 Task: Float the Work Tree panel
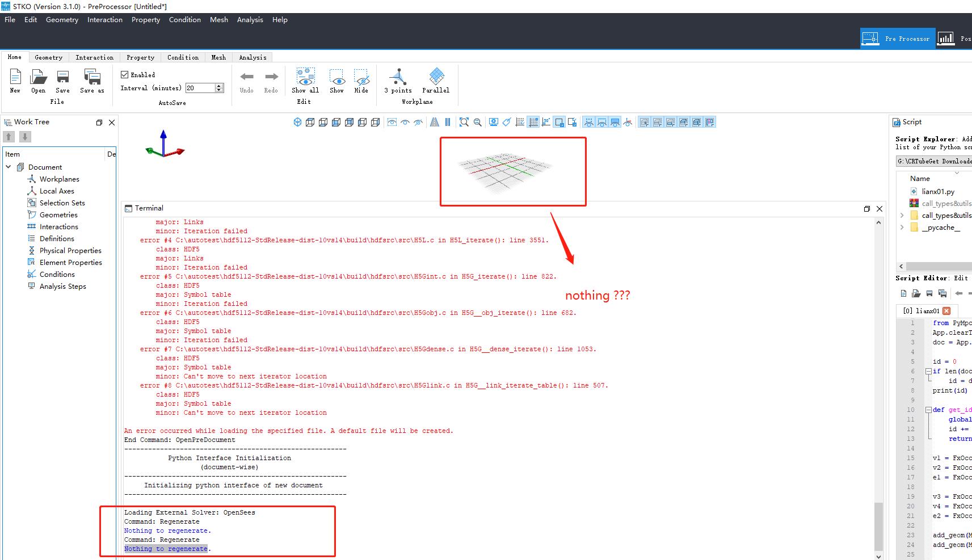pos(99,123)
